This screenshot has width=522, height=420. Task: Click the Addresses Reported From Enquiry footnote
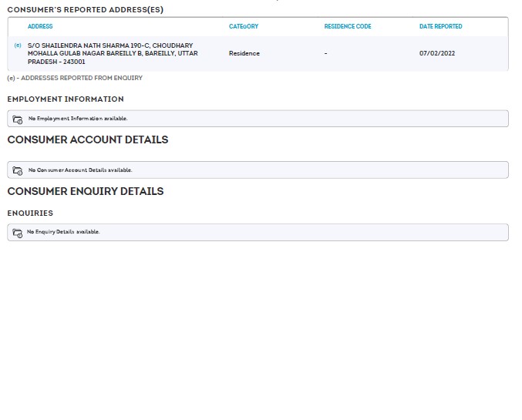pos(75,78)
